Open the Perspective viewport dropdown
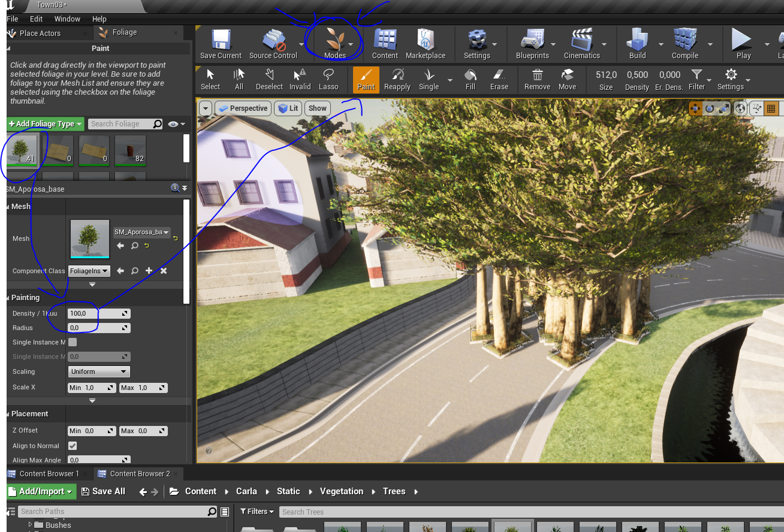Image resolution: width=784 pixels, height=532 pixels. coord(243,108)
